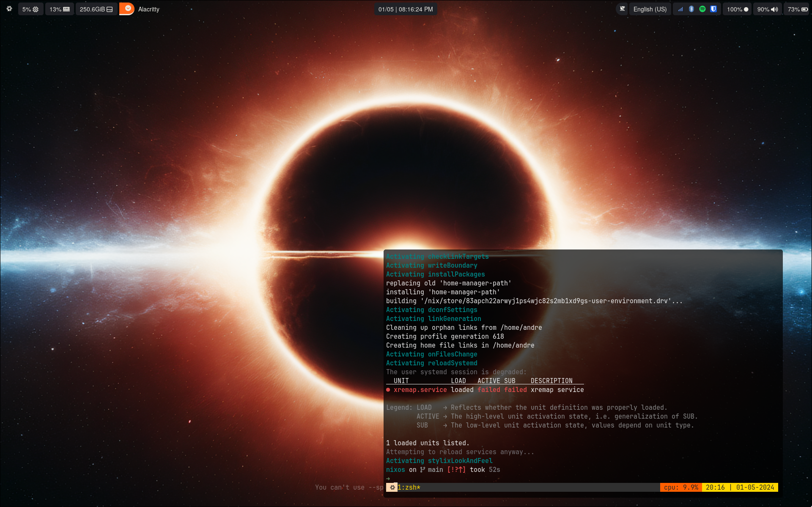This screenshot has width=812, height=507.
Task: Click the red [!?⇡] git status indicator
Action: [456, 470]
